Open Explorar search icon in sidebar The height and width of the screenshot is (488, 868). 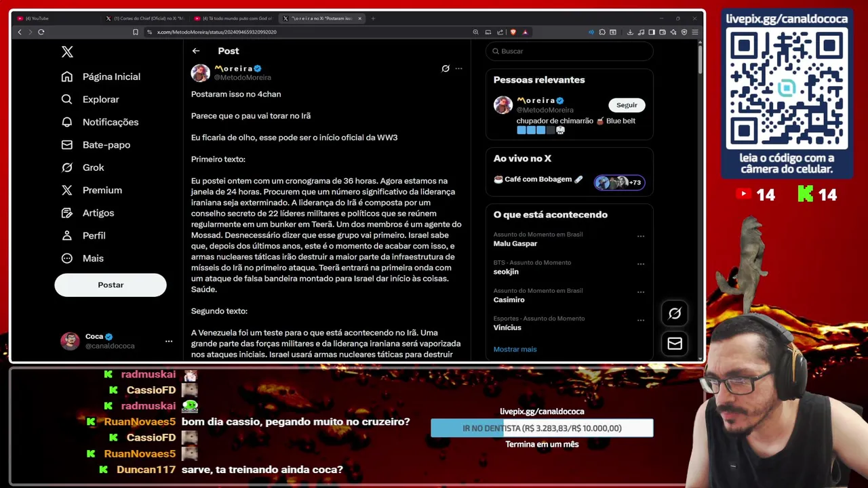(x=66, y=99)
